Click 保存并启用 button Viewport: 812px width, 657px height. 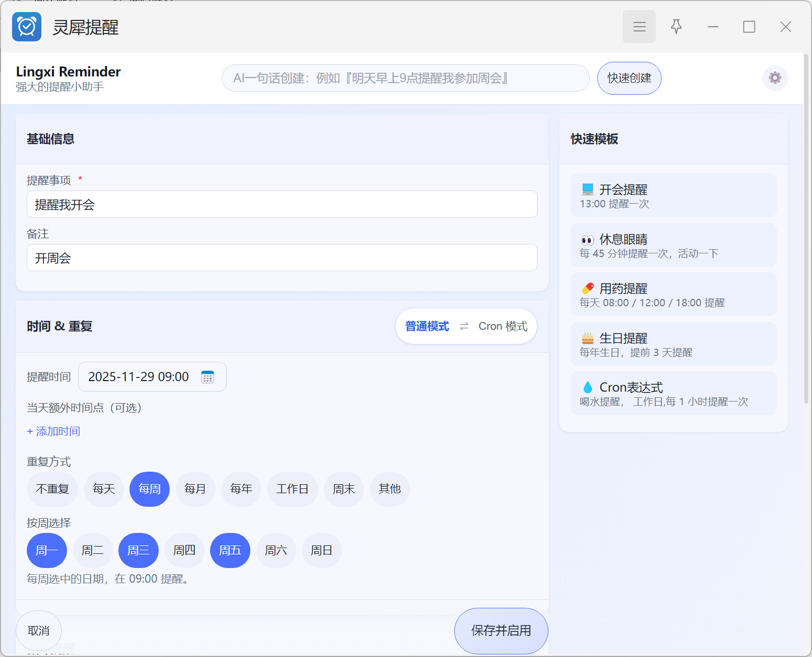(x=501, y=631)
